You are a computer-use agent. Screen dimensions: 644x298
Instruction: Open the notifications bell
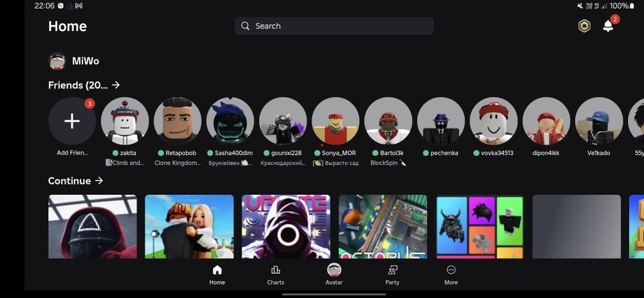[608, 26]
